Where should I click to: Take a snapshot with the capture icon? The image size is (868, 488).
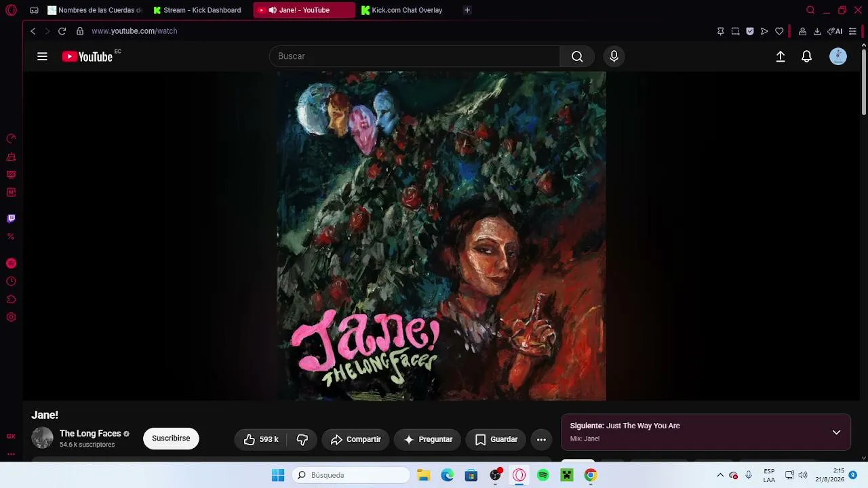pos(735,31)
